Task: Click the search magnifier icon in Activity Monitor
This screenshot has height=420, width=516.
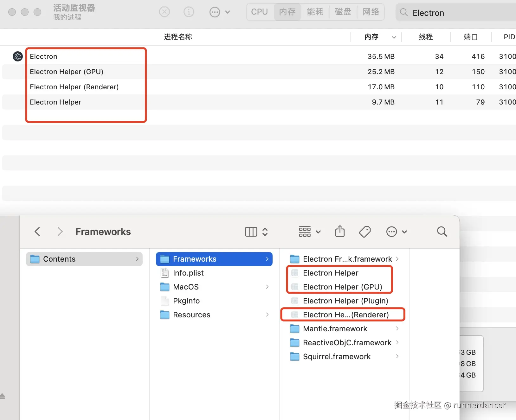Action: pyautogui.click(x=404, y=12)
